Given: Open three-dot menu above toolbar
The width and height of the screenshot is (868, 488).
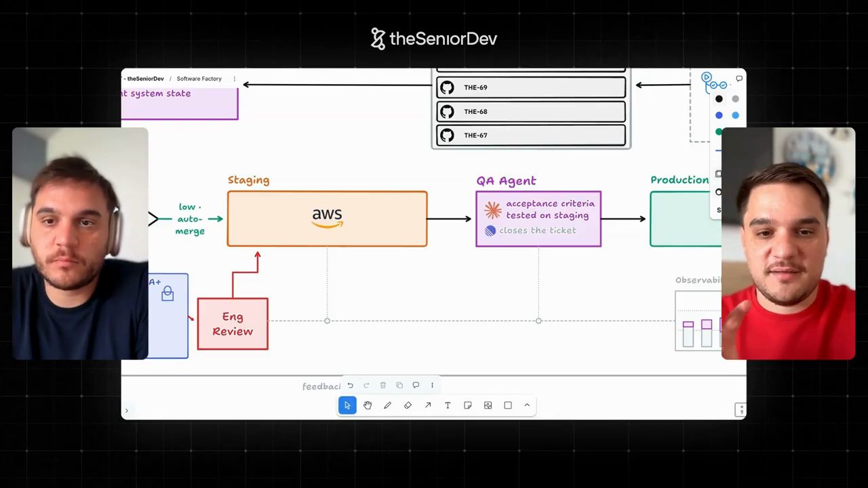Looking at the screenshot, I should pyautogui.click(x=432, y=385).
